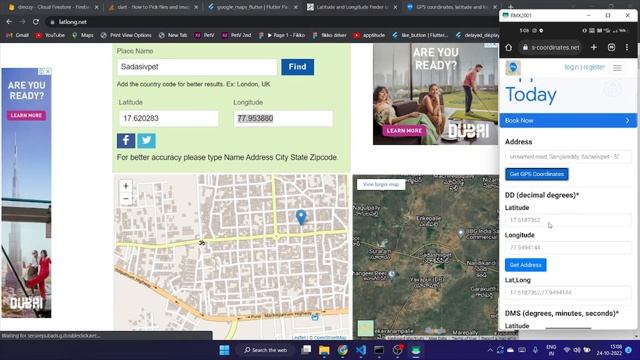This screenshot has height=360, width=640.
Task: Click the Place Name field containing Sadasivpet
Action: (x=197, y=67)
